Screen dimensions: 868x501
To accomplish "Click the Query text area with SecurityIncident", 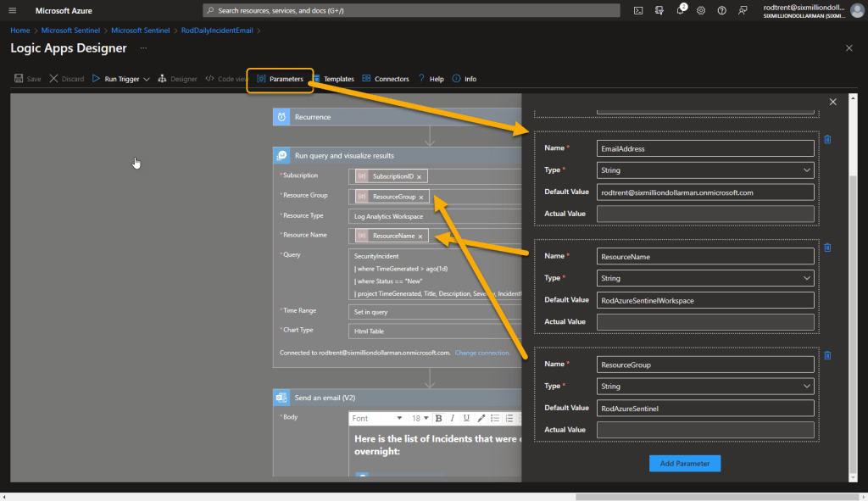I will 435,275.
